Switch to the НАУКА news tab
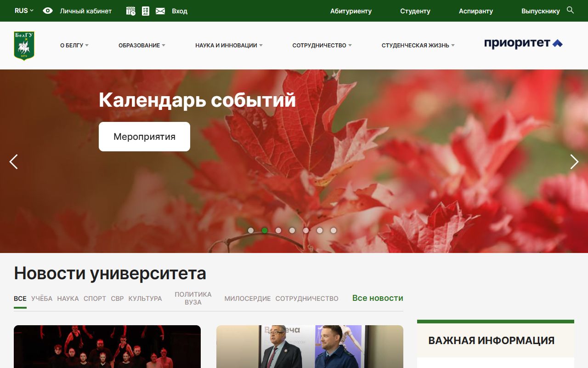This screenshot has width=588, height=368. 68,299
